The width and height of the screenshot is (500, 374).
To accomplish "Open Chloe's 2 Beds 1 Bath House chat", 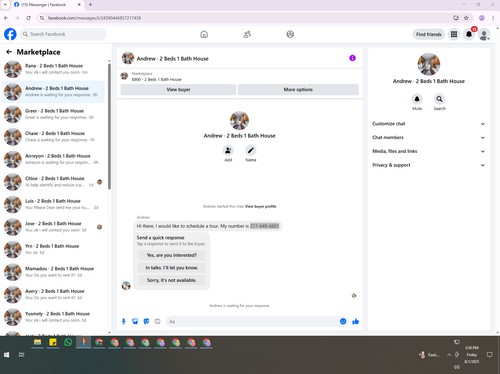I will pos(53,182).
